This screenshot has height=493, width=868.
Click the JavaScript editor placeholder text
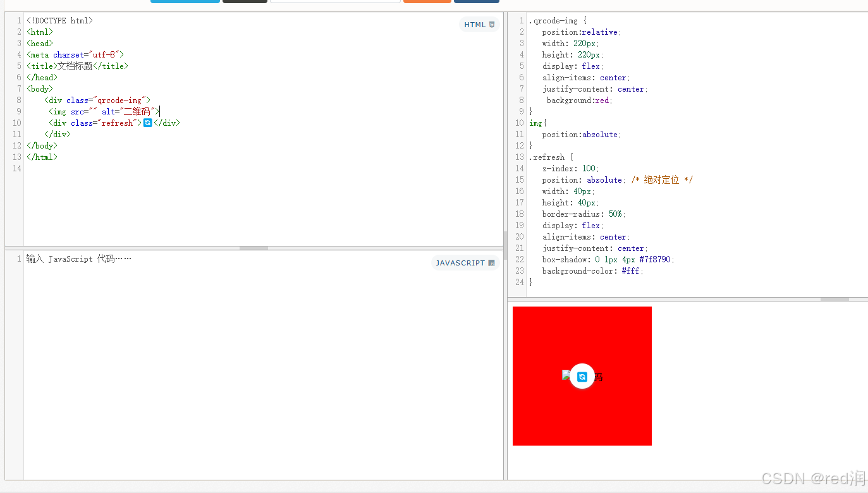click(x=79, y=259)
